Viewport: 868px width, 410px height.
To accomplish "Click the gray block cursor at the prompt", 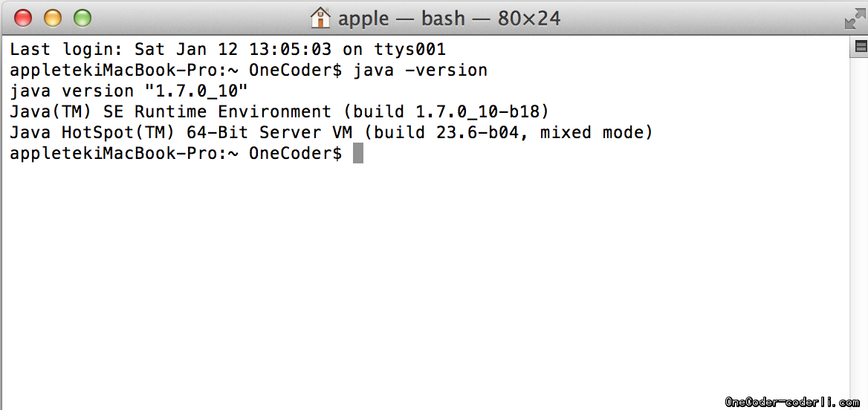I will pyautogui.click(x=358, y=154).
